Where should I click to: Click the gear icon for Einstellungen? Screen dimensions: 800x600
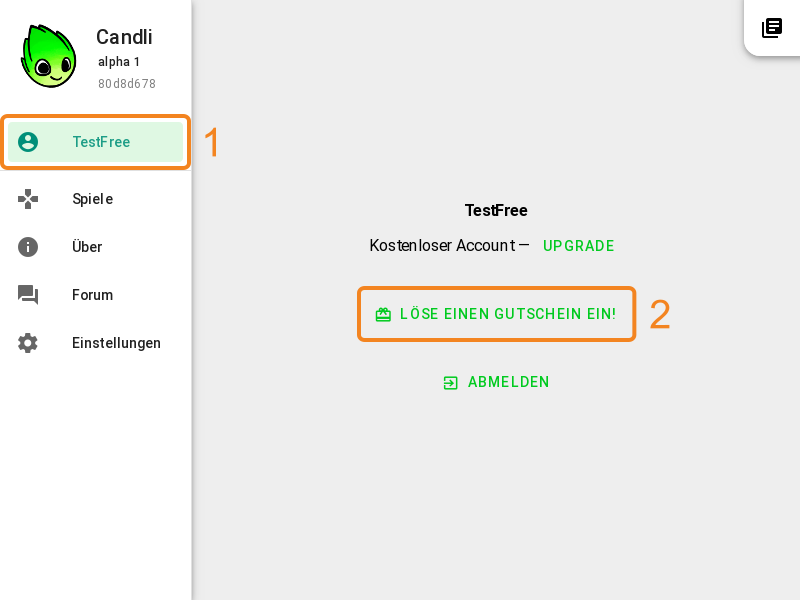pyautogui.click(x=28, y=343)
